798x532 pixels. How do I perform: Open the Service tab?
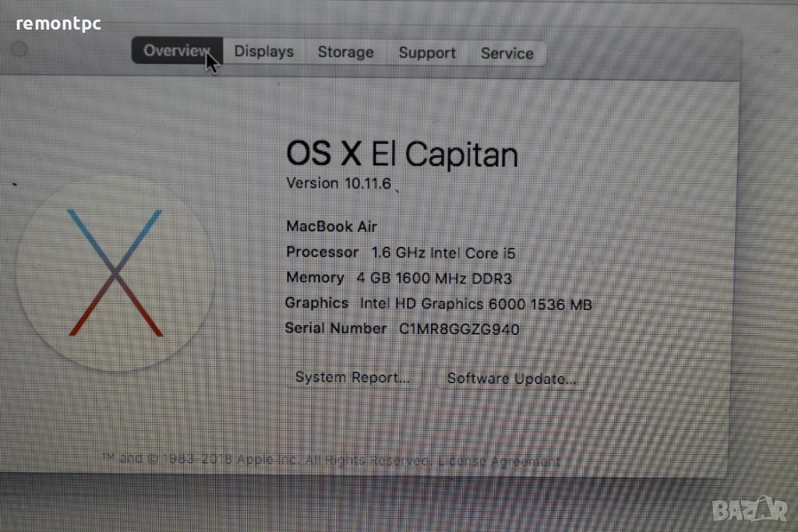[507, 54]
